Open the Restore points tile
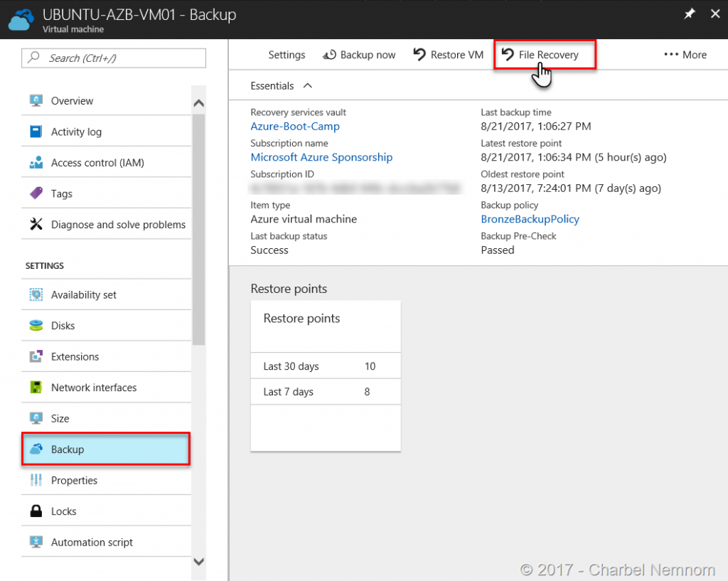This screenshot has height=581, width=728. coord(326,375)
